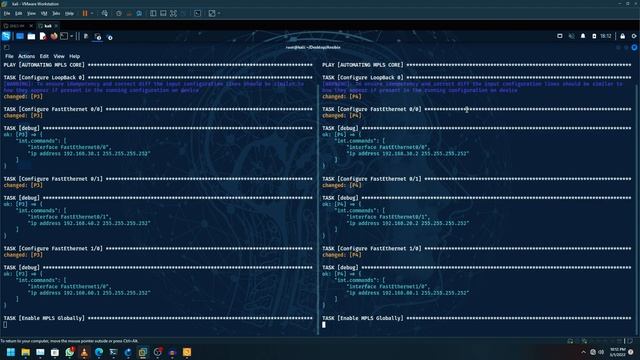Click 'TASK [Enable MPLS Globally]' in left pane
The width and height of the screenshot is (640, 360).
click(x=44, y=318)
